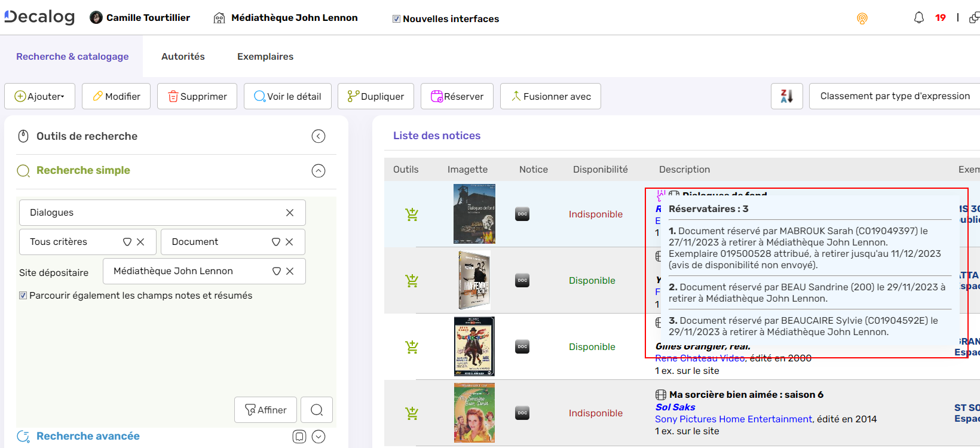Click the basket icon for Ma sorcière bien aimée
The image size is (980, 448).
tap(412, 413)
